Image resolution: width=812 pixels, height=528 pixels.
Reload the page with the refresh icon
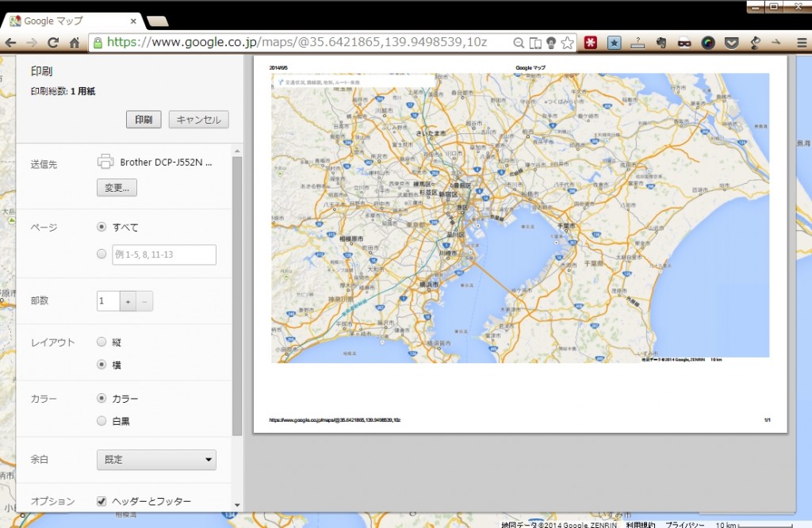tap(53, 43)
